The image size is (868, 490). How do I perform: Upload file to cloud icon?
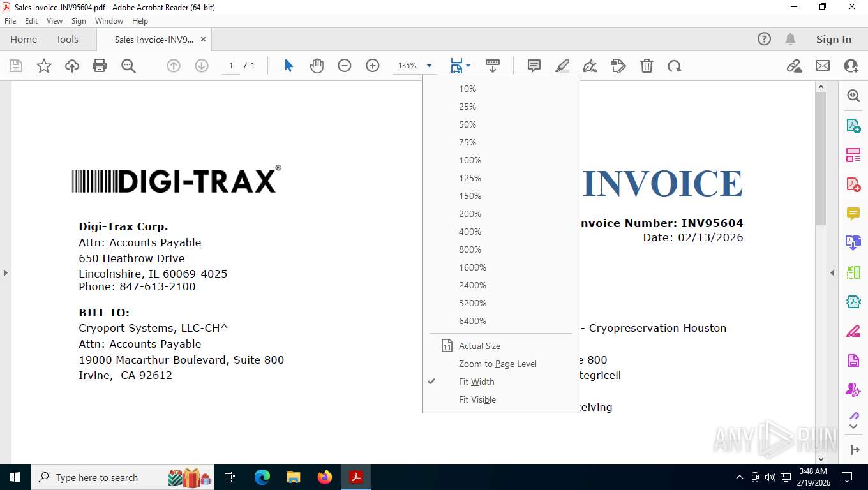point(72,66)
